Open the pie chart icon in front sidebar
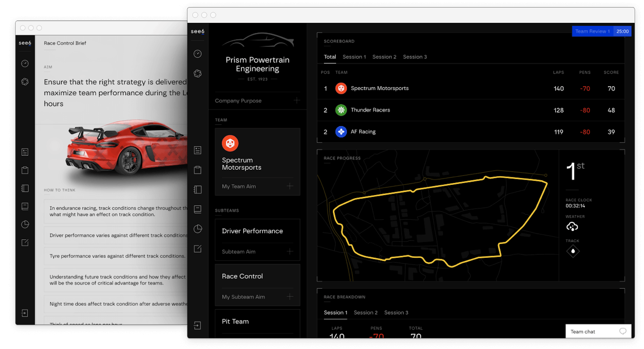The height and width of the screenshot is (349, 644). tap(198, 229)
